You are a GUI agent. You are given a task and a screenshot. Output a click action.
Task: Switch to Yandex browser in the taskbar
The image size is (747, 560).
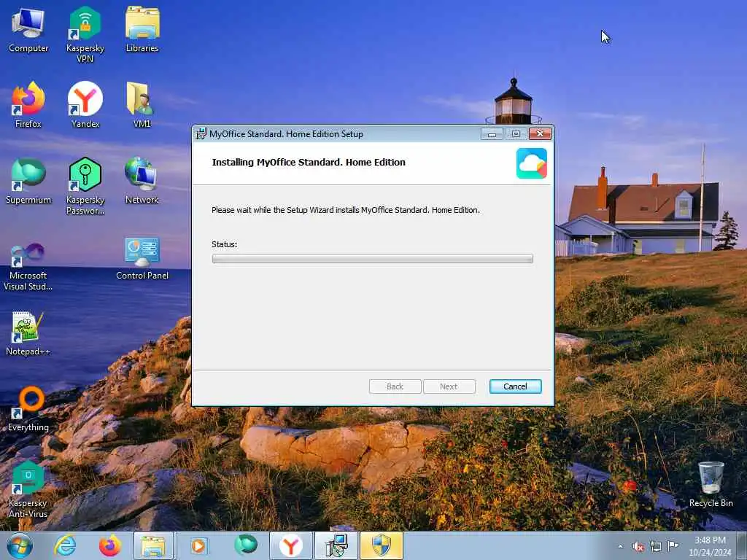(290, 545)
